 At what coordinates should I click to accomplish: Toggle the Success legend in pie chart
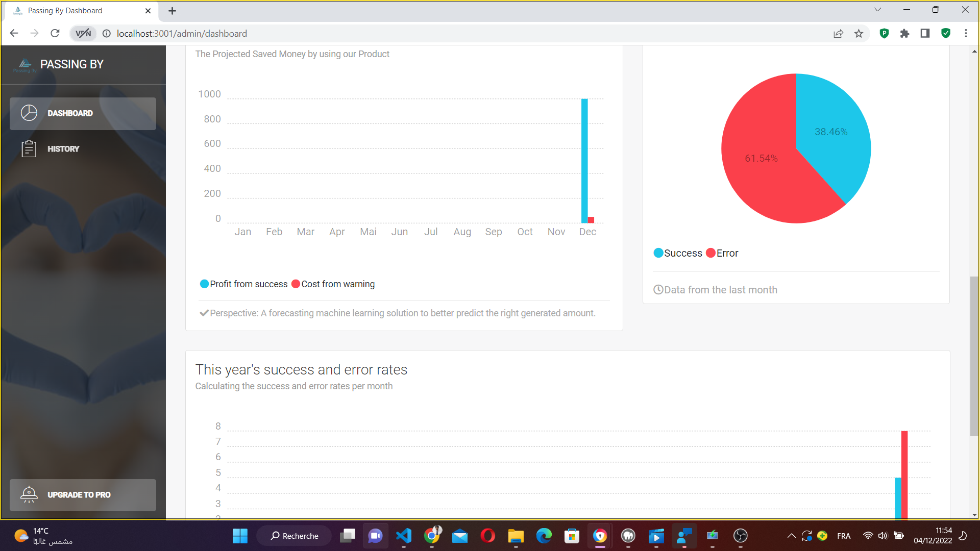click(x=678, y=253)
